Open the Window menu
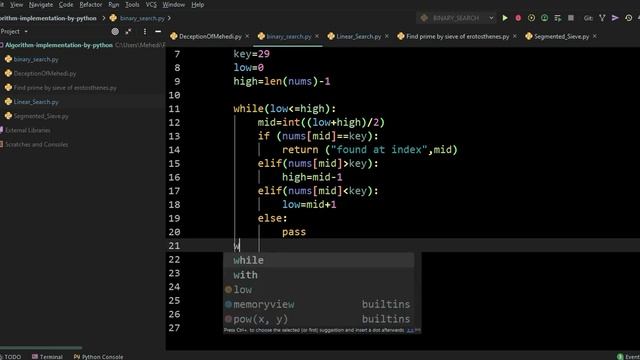 coord(173,5)
